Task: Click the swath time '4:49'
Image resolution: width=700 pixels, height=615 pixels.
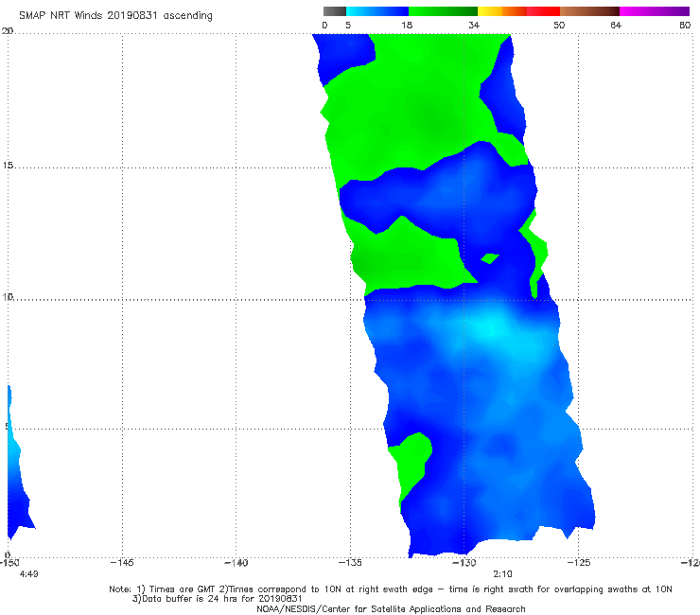Action: 28,574
